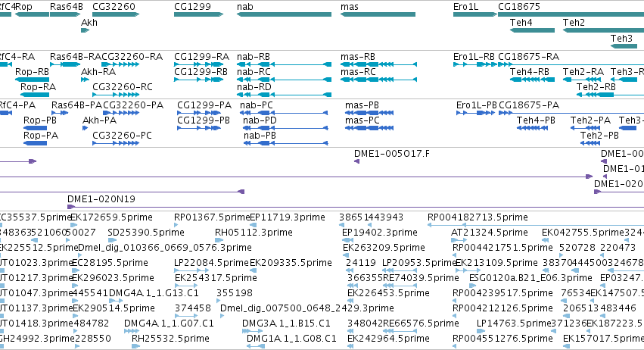The height and width of the screenshot is (350, 644).
Task: Open transcript CG32260-RA
Action: [120, 64]
